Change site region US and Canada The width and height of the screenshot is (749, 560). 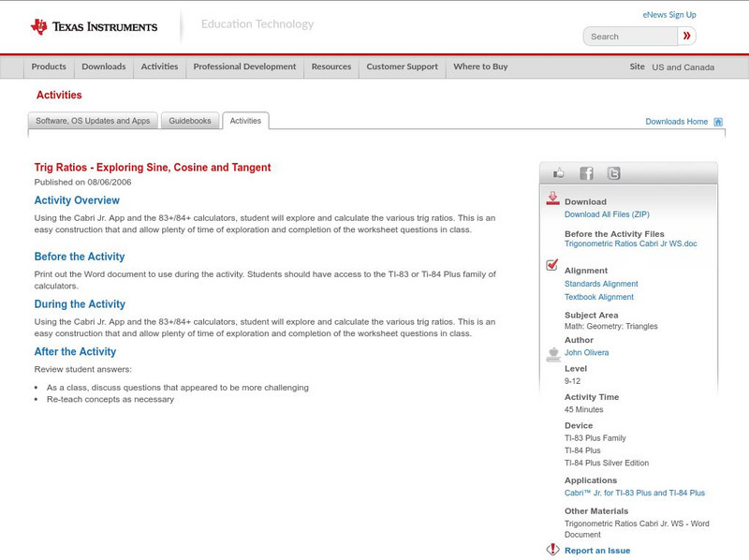point(683,67)
